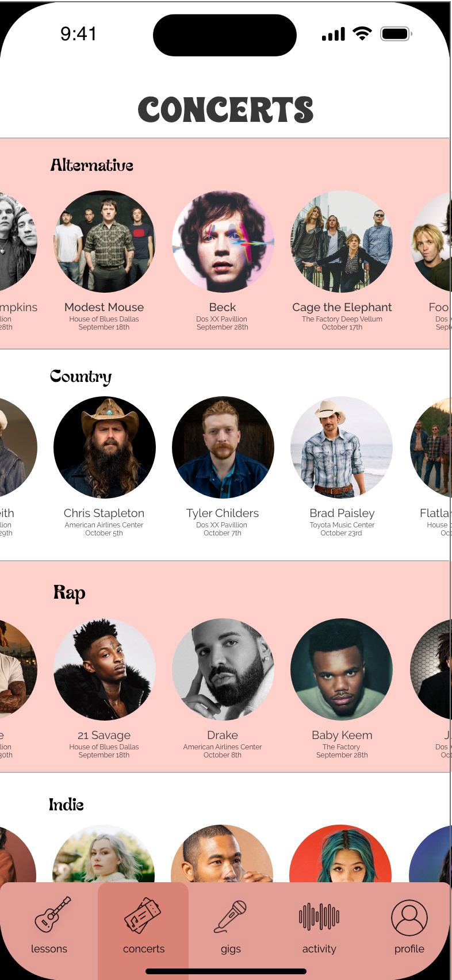The image size is (452, 980).
Task: Open 21 Savage artist photo
Action: coord(104,669)
